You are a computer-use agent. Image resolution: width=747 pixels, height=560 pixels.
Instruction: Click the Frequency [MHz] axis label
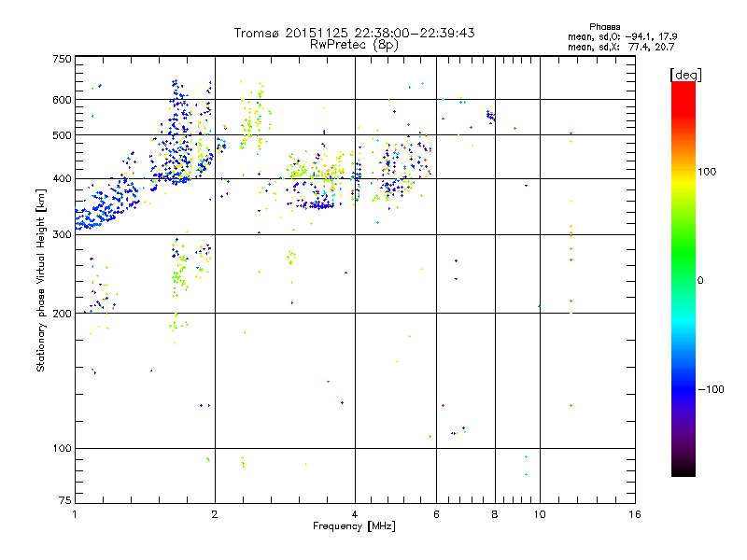tap(354, 526)
